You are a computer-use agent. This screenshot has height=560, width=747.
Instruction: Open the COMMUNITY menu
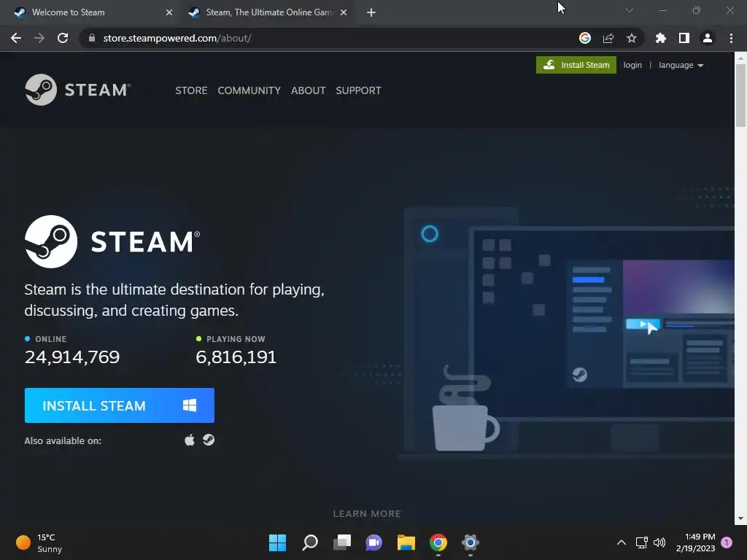click(x=249, y=90)
